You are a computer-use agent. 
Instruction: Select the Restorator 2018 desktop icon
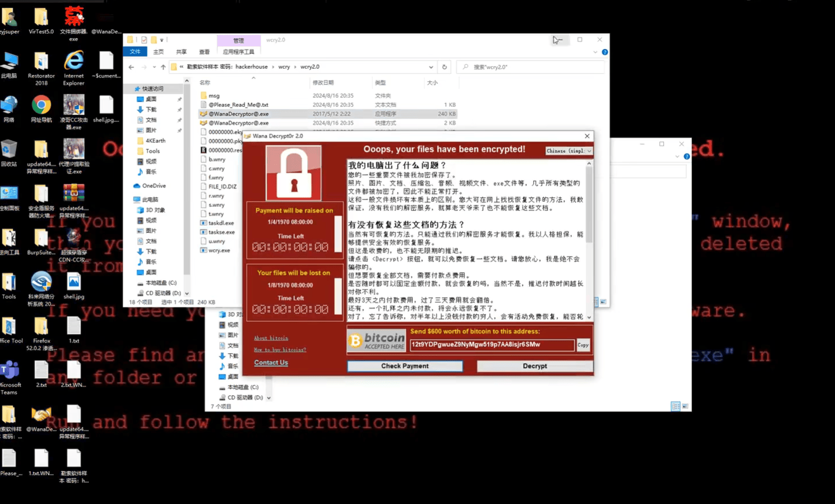click(41, 68)
